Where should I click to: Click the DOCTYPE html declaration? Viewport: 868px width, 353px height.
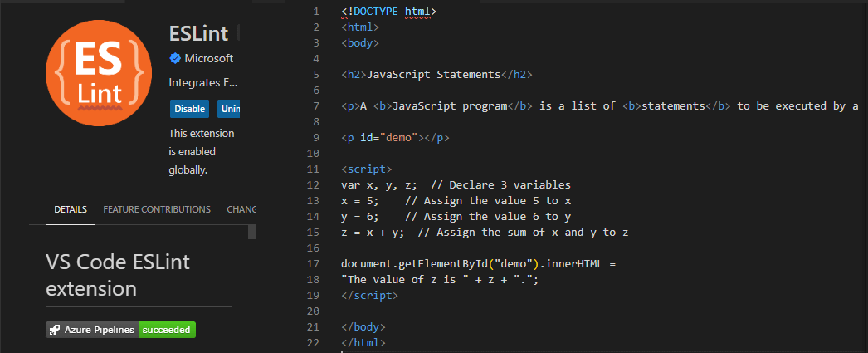389,11
